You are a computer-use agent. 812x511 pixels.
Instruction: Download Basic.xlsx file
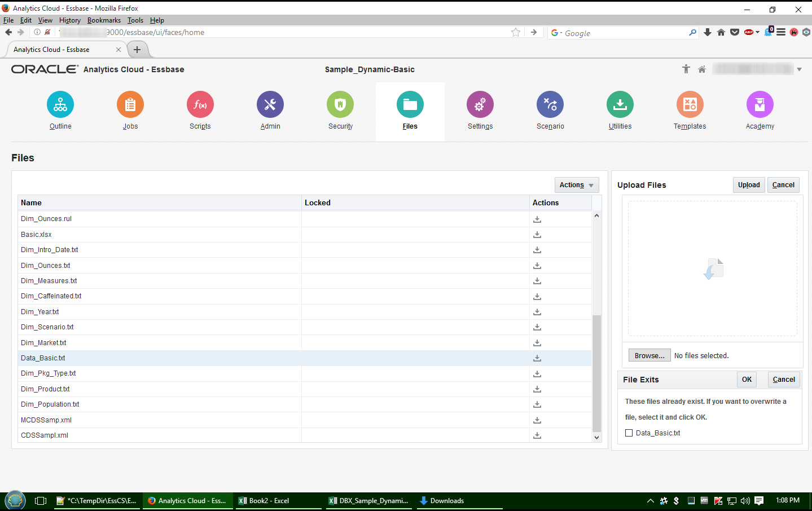click(x=537, y=235)
